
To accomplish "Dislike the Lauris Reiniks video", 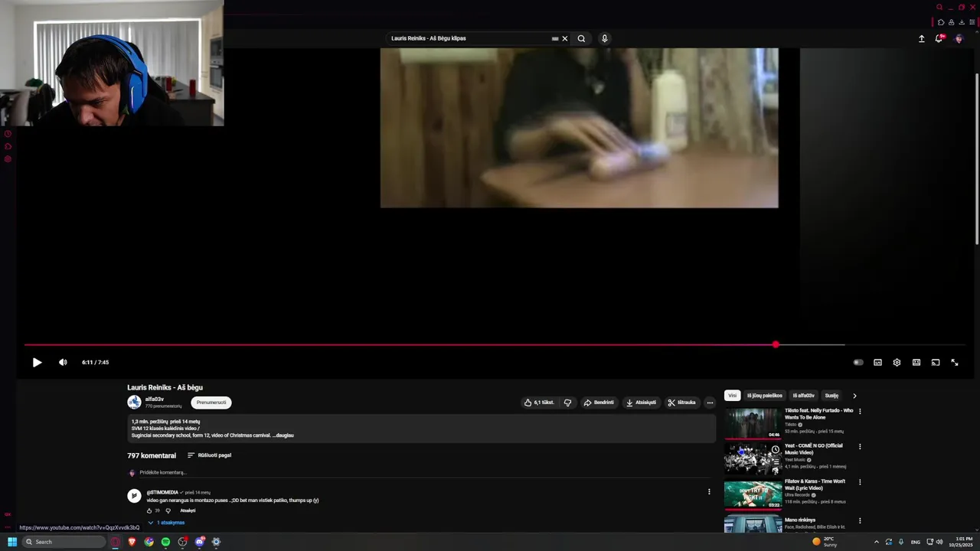I will coord(567,403).
